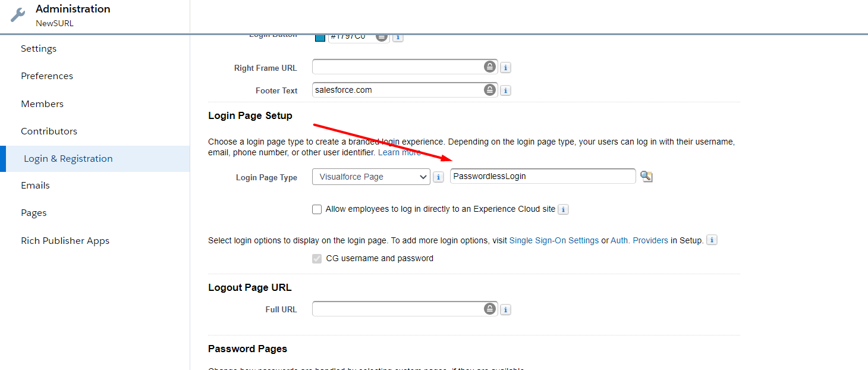868x370 pixels.
Task: Click the info icon next to Footer Text
Action: [505, 90]
